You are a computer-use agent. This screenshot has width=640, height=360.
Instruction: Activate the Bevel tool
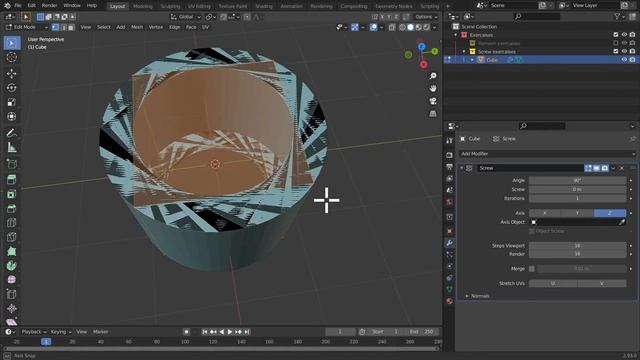(12, 209)
